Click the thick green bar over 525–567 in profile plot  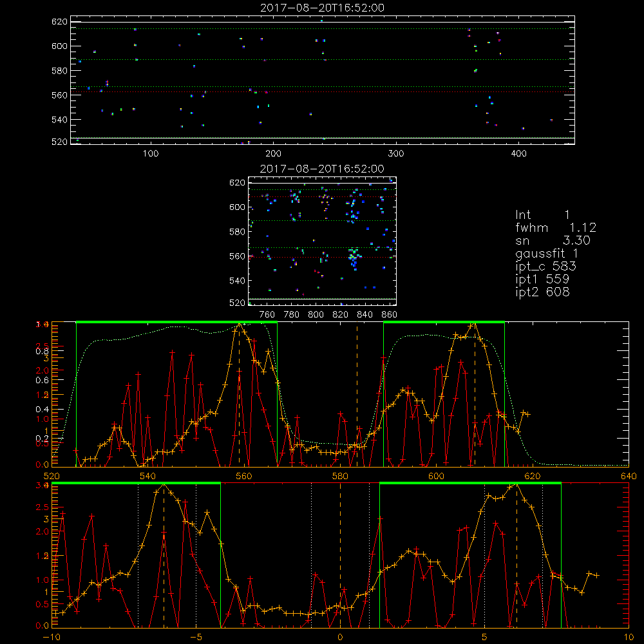point(176,322)
